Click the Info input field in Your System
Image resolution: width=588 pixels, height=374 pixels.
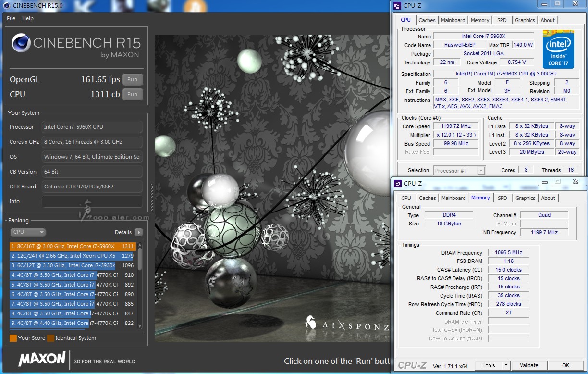92,201
